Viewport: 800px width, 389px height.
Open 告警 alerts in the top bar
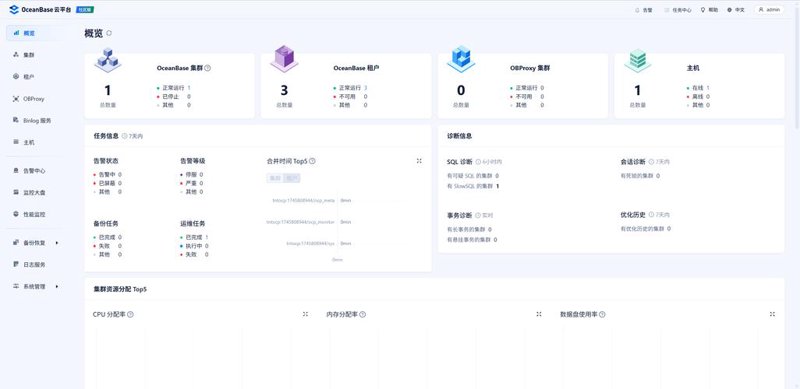coord(644,10)
